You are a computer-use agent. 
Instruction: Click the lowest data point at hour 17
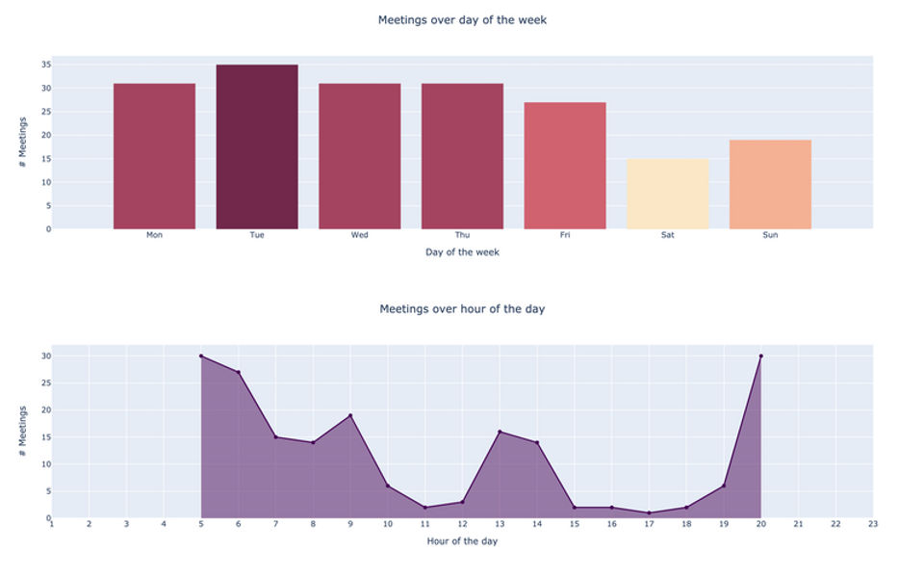tap(649, 512)
